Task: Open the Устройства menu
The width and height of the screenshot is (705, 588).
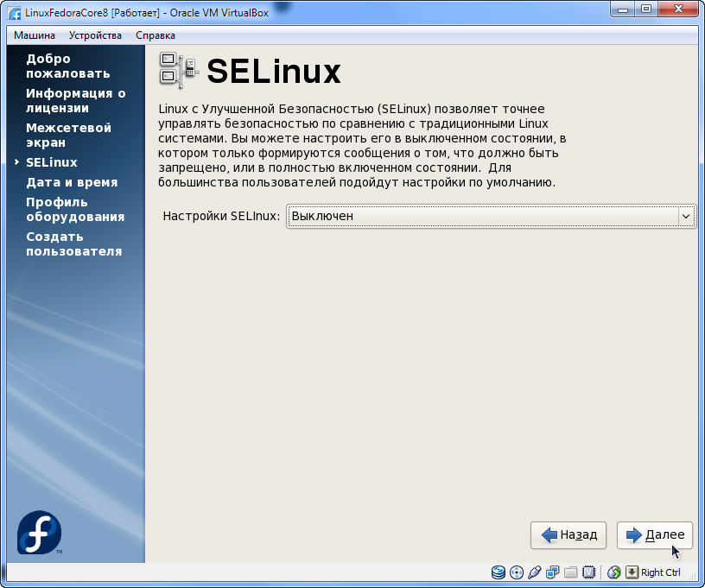Action: (95, 35)
